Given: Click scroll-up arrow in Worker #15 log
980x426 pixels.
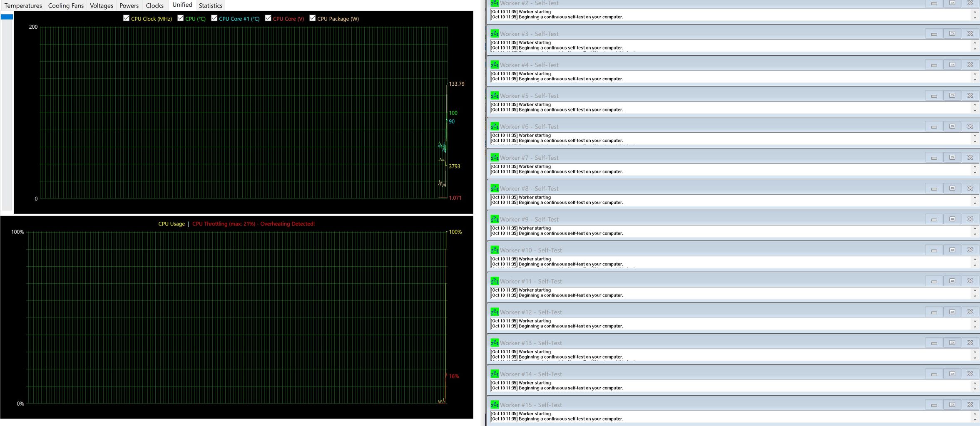Looking at the screenshot, I should (x=975, y=414).
